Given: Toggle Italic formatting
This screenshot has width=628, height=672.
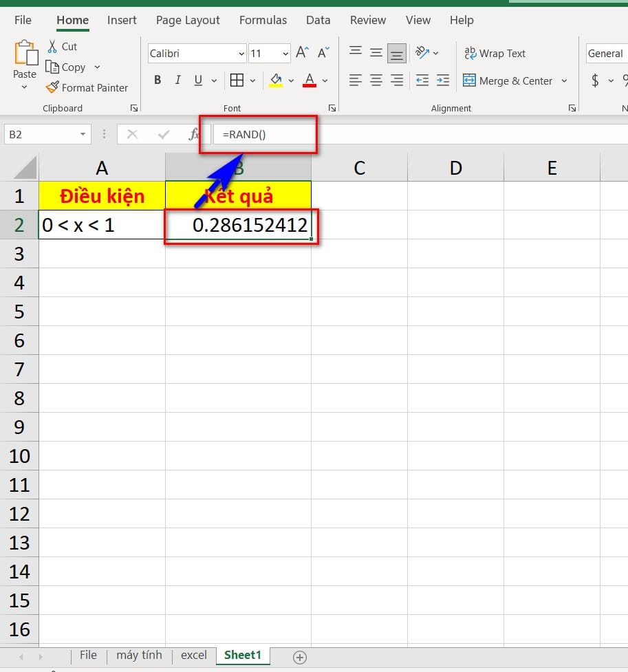Looking at the screenshot, I should click(178, 80).
